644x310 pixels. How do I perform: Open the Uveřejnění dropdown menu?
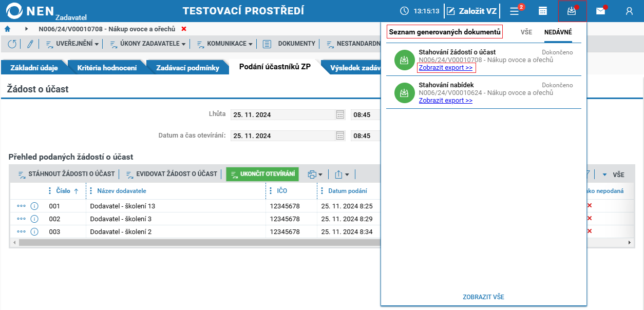click(x=72, y=44)
